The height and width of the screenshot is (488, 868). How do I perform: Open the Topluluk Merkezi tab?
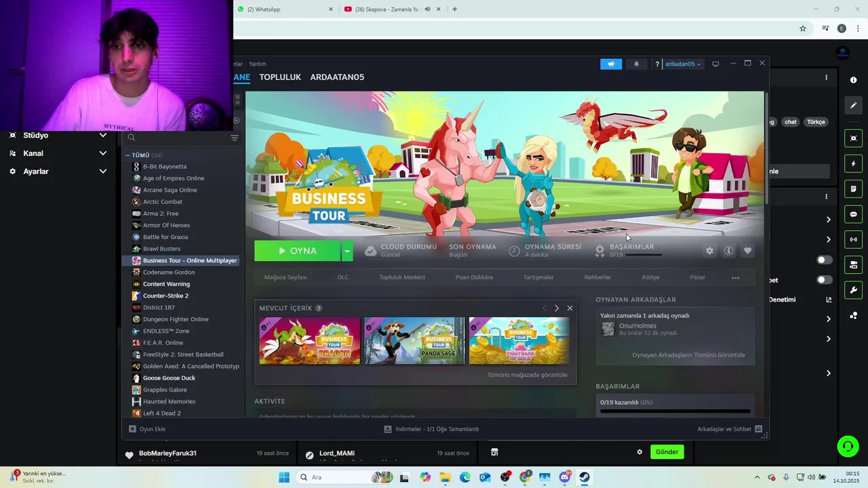pos(402,277)
